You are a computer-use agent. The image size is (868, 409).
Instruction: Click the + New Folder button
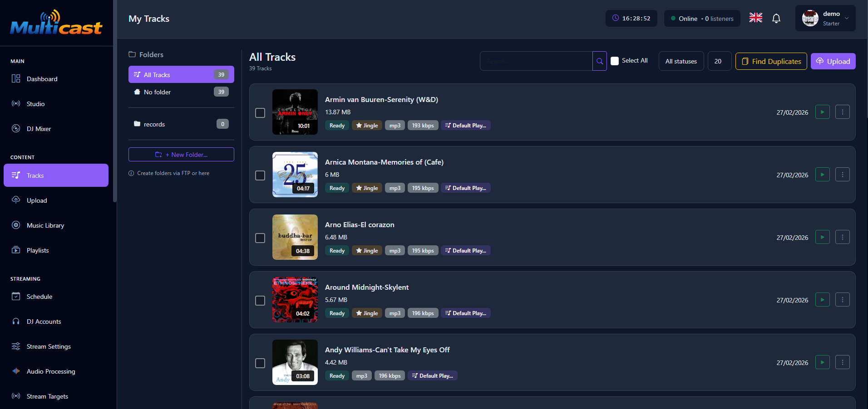tap(181, 155)
